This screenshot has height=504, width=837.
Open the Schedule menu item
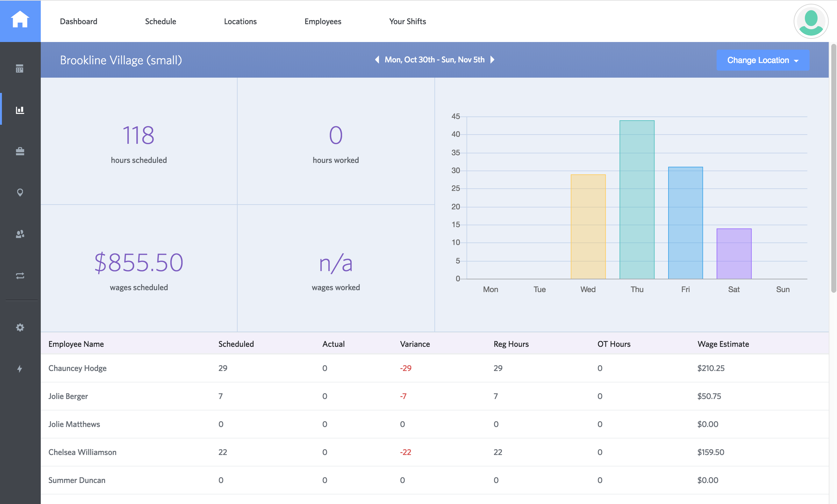point(160,21)
